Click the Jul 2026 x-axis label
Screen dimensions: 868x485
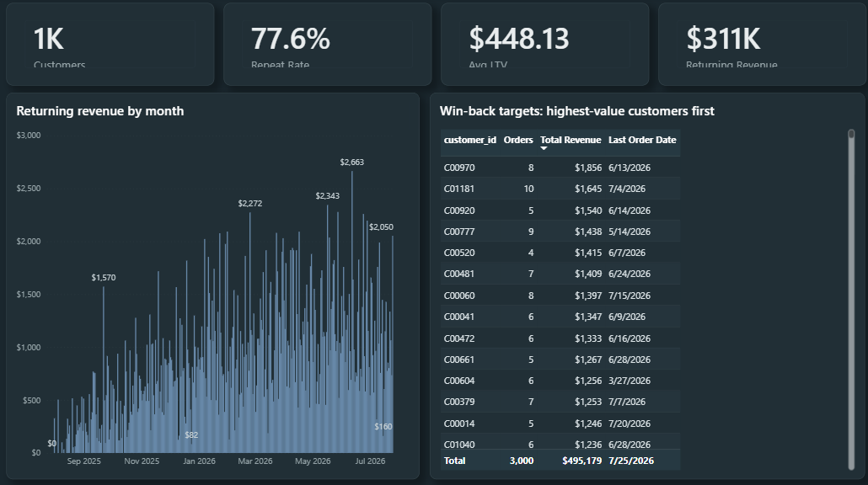click(x=370, y=461)
